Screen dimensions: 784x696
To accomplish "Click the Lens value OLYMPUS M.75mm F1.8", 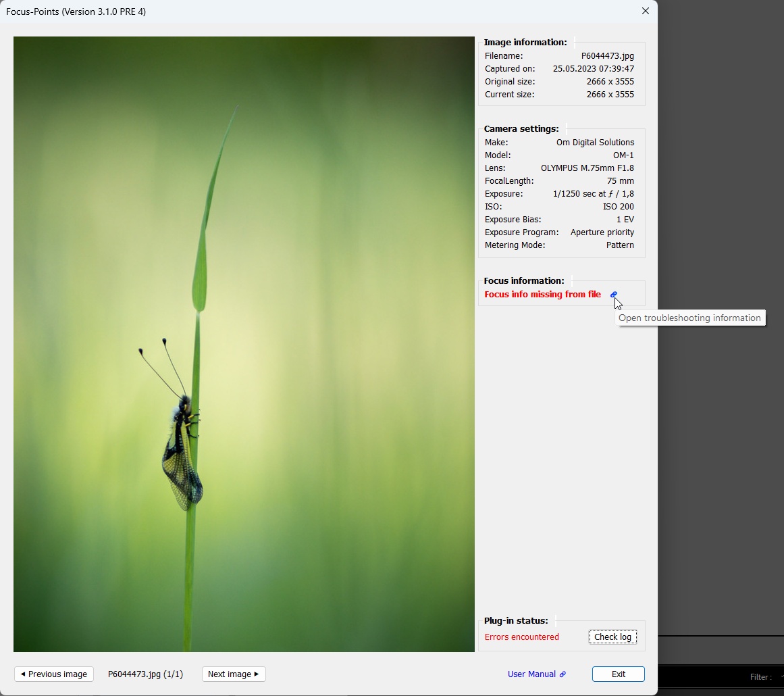I will pos(587,168).
